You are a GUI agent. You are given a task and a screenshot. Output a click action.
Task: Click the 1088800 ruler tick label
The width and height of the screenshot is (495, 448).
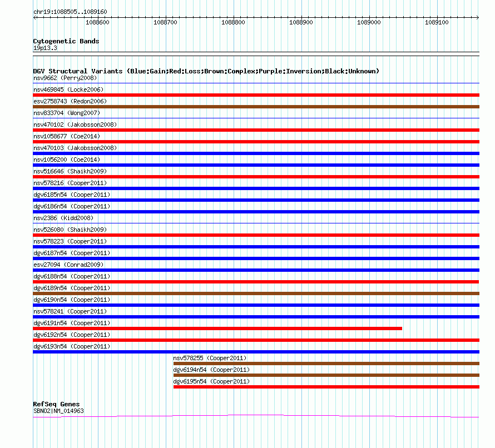(233, 22)
